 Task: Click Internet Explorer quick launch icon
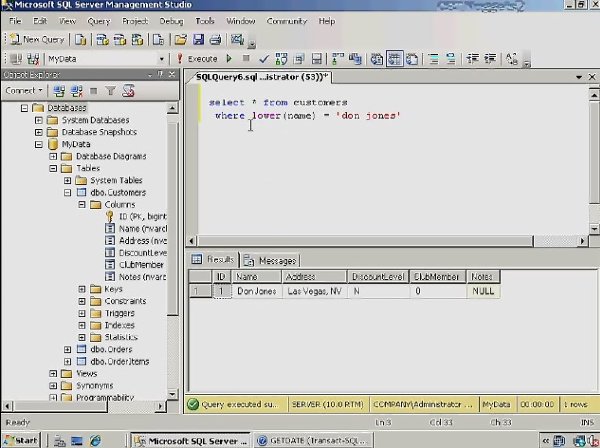tap(95, 441)
